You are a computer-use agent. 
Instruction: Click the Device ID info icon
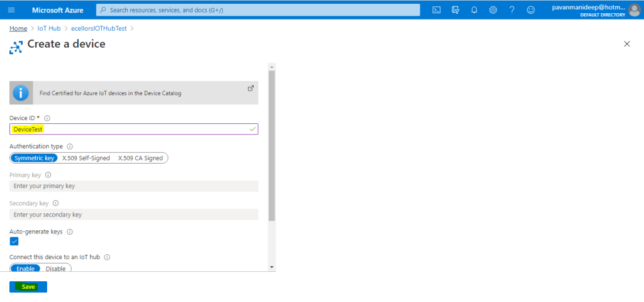47,118
